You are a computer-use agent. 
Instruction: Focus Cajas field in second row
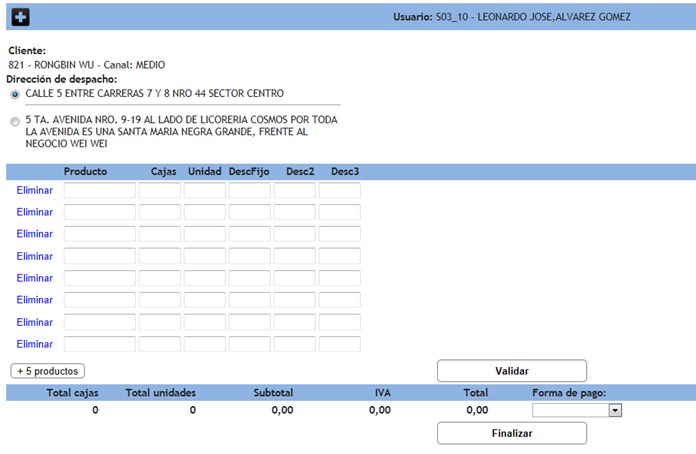coord(160,212)
